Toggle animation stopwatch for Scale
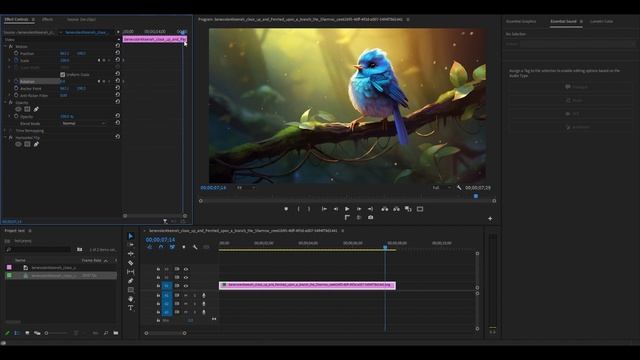Viewport: 640px width, 360px height. tap(16, 60)
